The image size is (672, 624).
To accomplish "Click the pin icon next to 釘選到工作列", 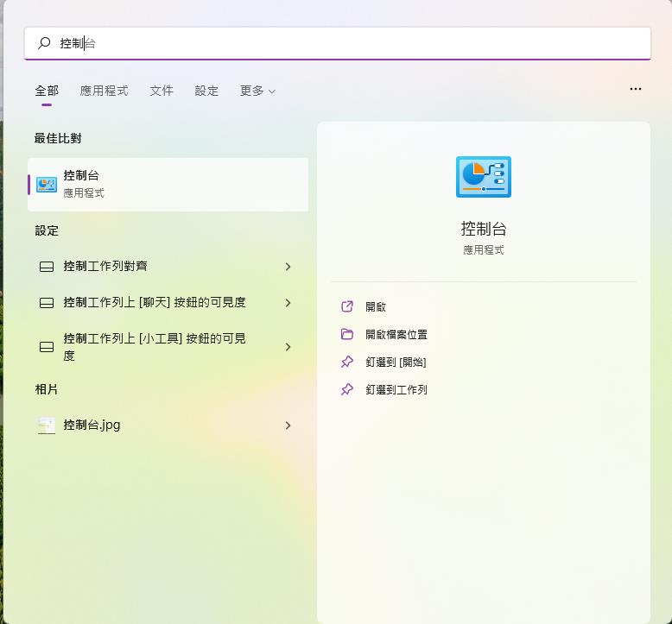I will coord(347,389).
